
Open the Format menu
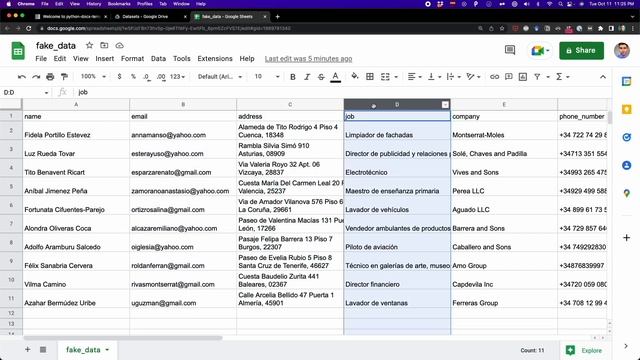point(132,59)
